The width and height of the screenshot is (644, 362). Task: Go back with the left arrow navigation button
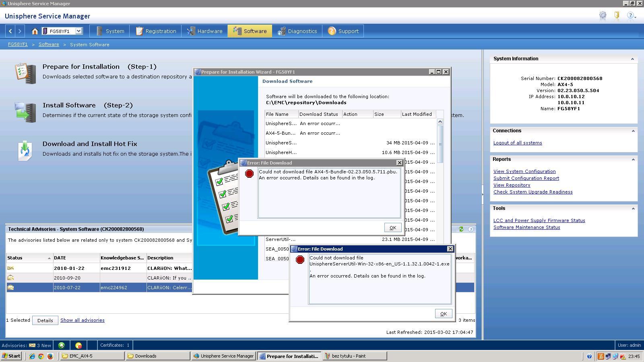coord(10,31)
